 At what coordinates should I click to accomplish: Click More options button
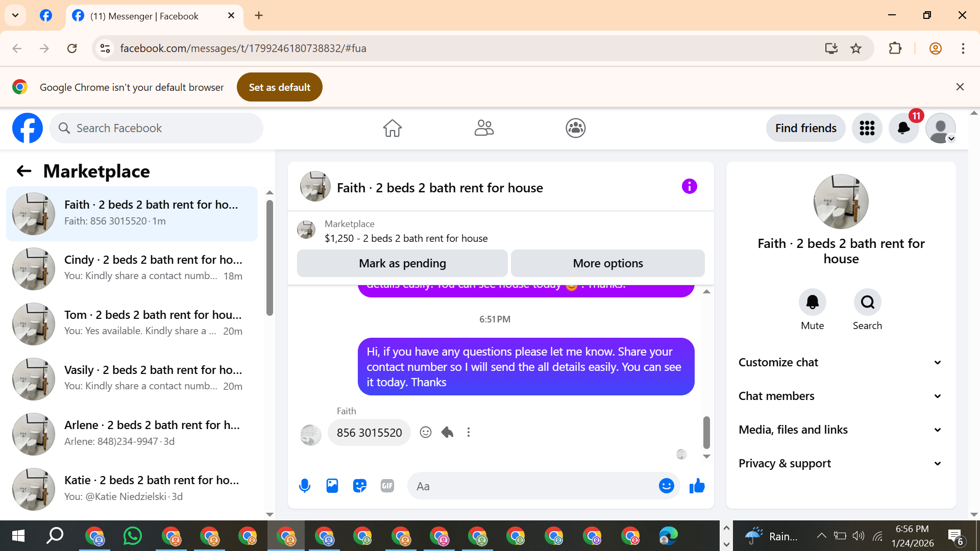tap(607, 263)
